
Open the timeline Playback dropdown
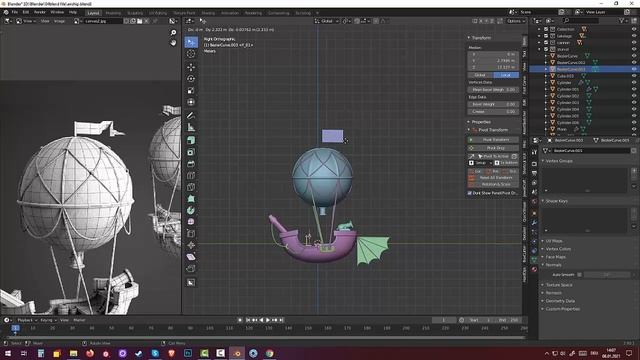point(27,320)
